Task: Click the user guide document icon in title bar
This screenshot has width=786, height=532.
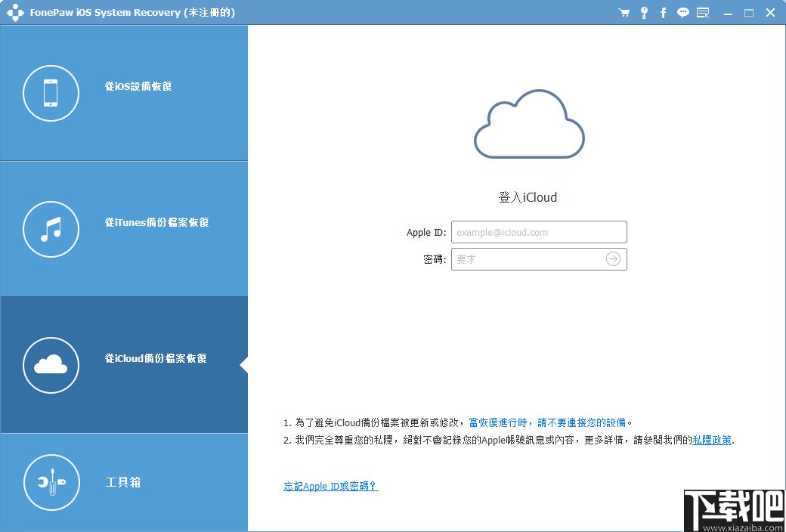Action: [x=703, y=12]
